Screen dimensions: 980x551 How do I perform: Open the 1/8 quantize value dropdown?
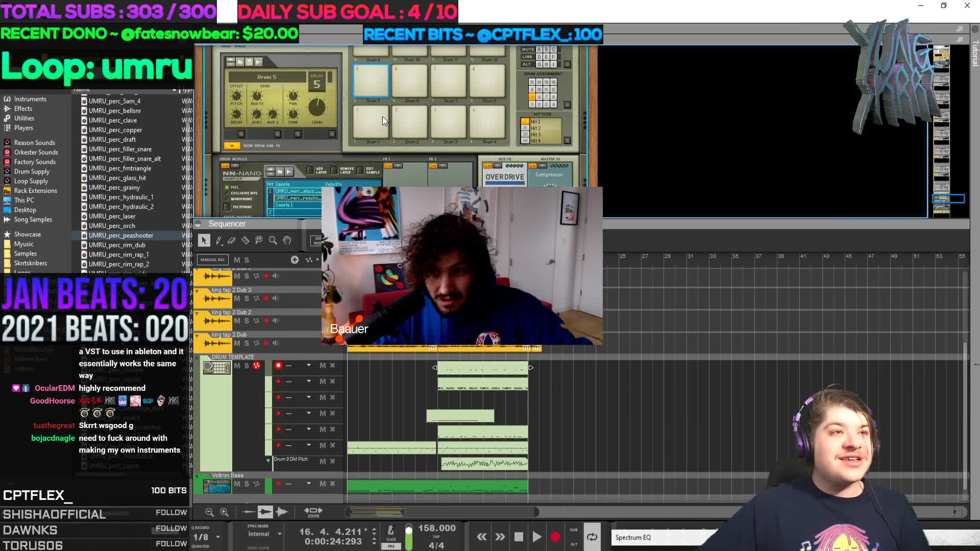(x=218, y=537)
